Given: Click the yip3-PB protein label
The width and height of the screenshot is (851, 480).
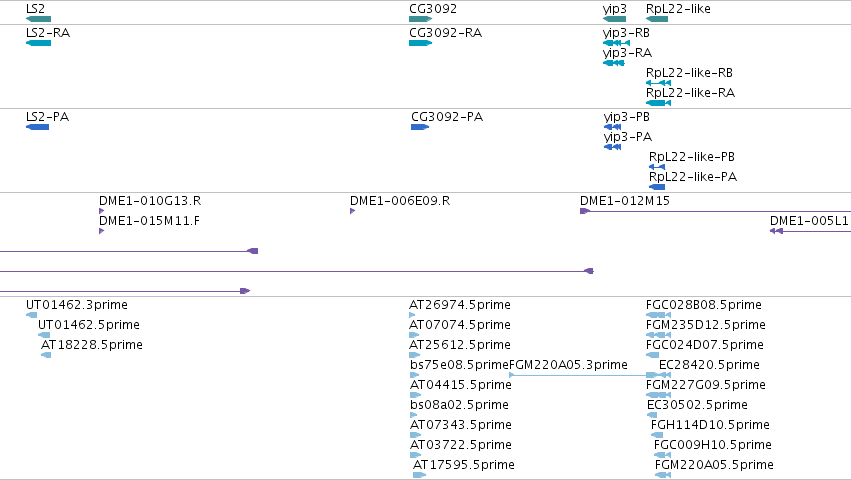Looking at the screenshot, I should click(626, 117).
